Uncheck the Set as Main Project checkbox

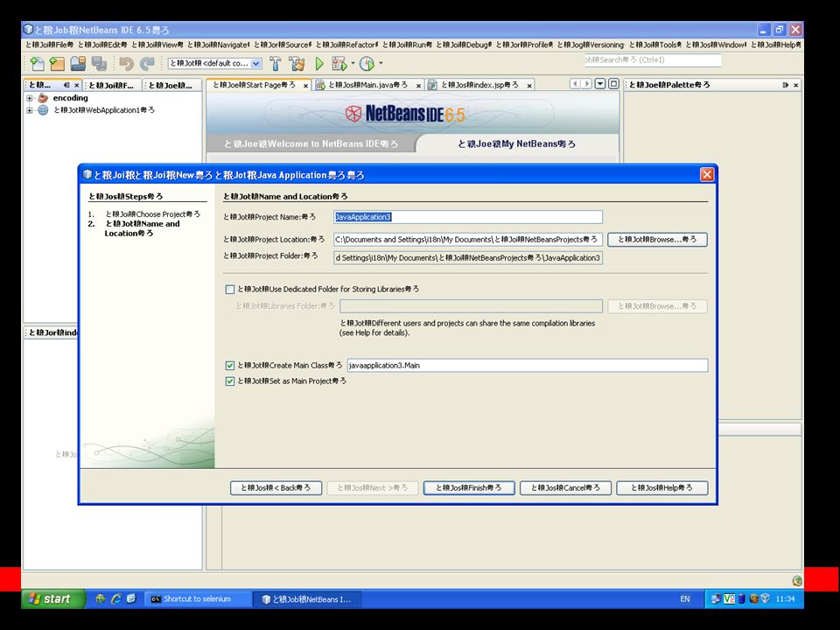point(230,381)
